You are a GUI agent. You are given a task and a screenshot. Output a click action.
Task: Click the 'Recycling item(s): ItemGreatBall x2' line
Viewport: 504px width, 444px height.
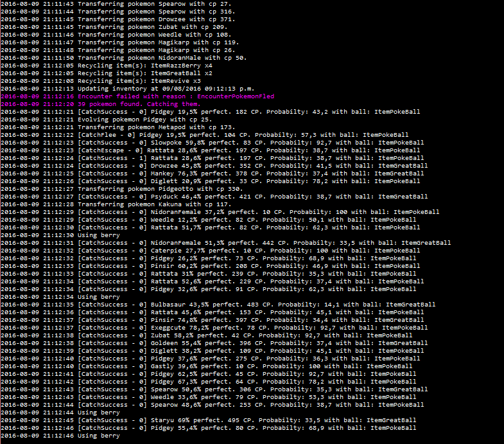pyautogui.click(x=107, y=73)
